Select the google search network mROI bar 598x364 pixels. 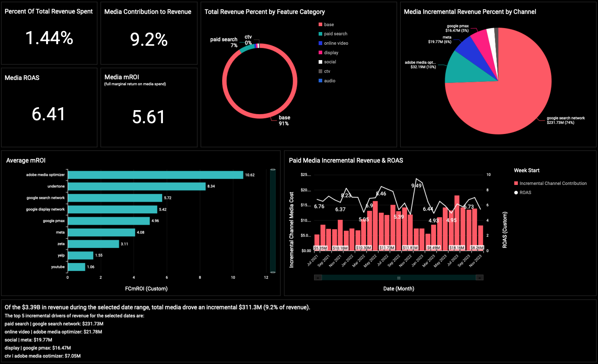(x=115, y=198)
